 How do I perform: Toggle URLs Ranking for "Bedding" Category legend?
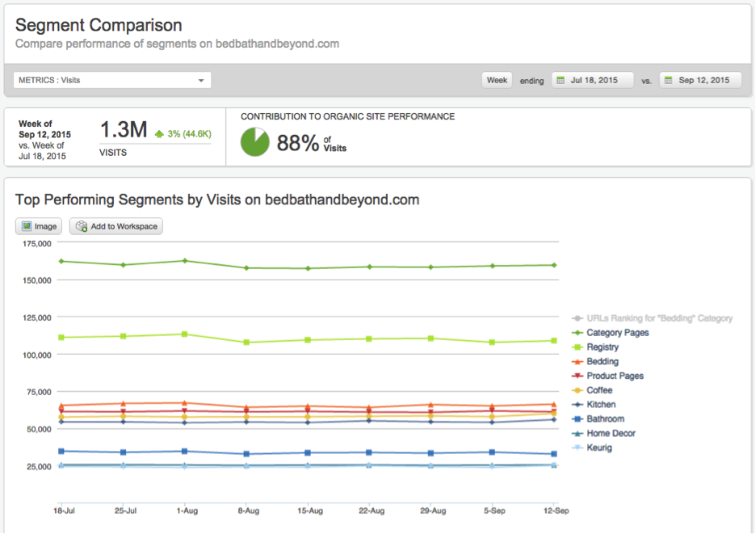pos(652,318)
